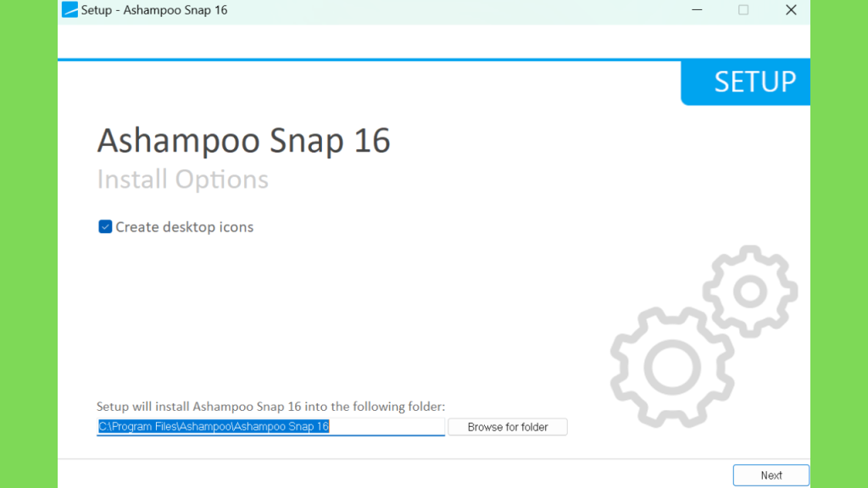Click the 'Setup - Ashampoo Snap 16' window title
This screenshot has width=868, height=488.
coord(154,10)
